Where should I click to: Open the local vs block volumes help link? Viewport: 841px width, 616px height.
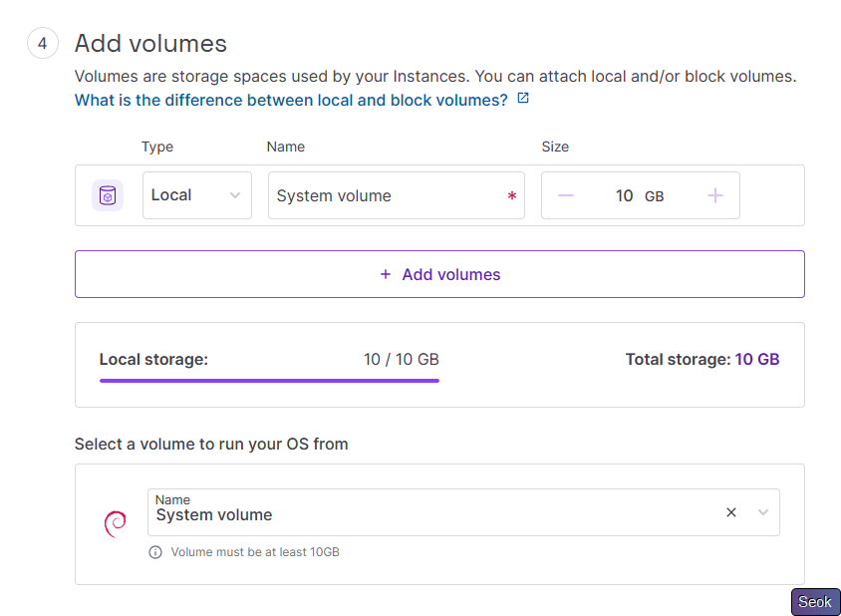291,100
